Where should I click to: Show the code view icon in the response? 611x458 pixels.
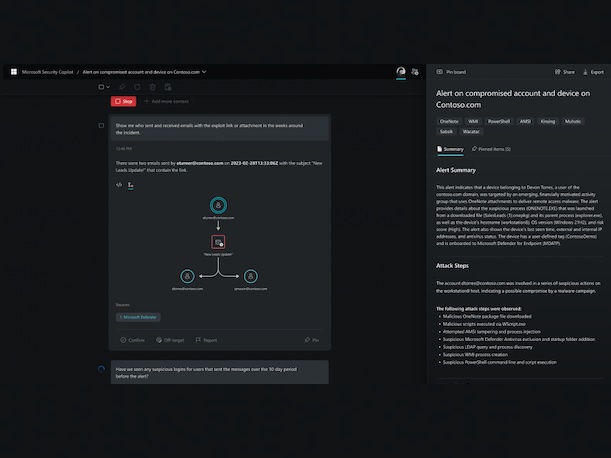119,184
